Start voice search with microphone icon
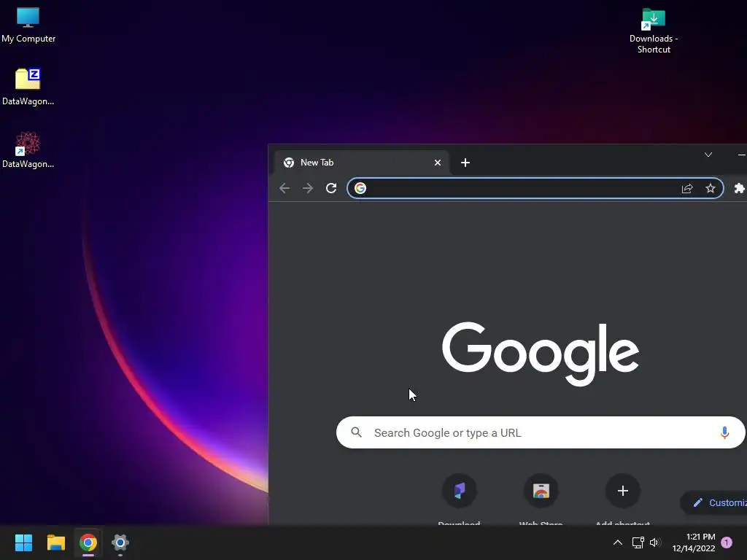The width and height of the screenshot is (747, 560). point(724,432)
